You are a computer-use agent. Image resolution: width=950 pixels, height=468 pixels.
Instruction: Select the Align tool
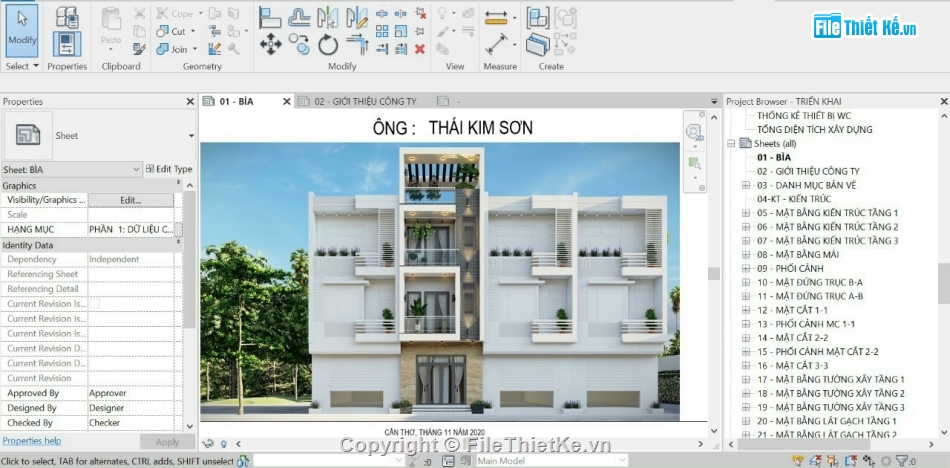click(270, 18)
